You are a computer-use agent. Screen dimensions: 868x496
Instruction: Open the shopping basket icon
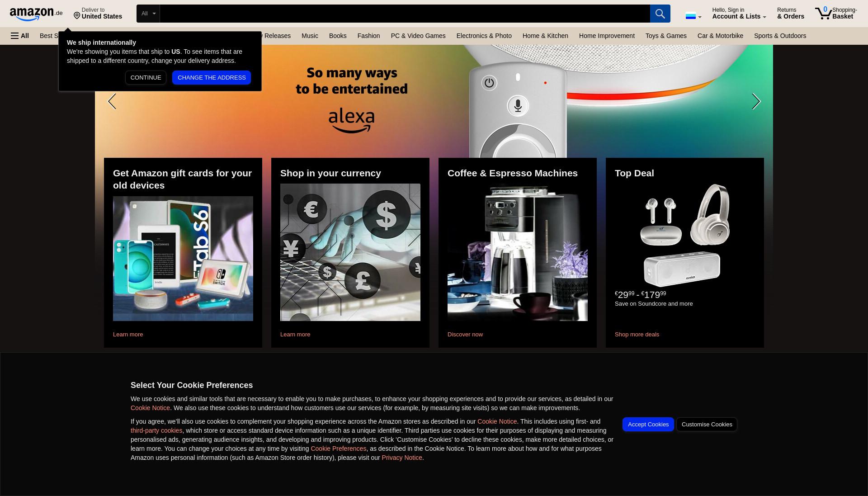pyautogui.click(x=836, y=13)
